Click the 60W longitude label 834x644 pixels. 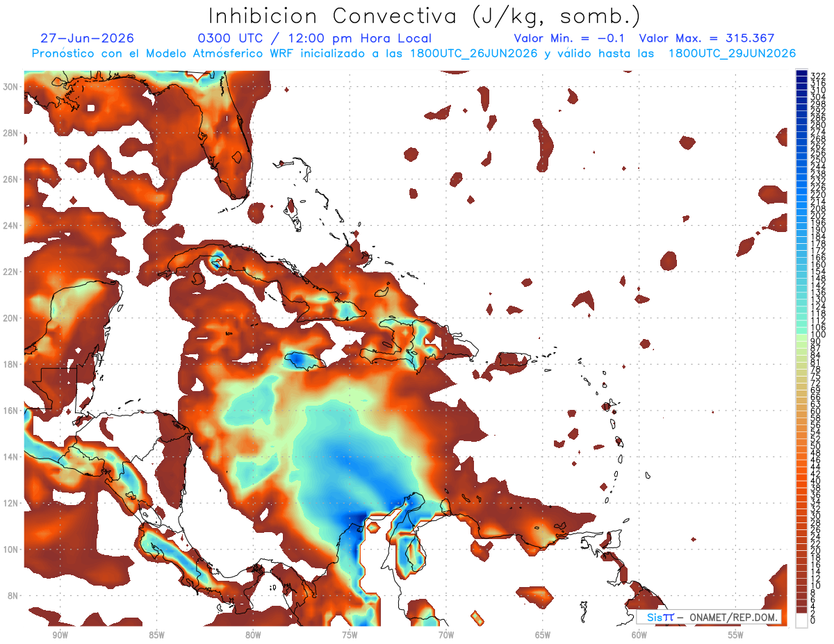tap(639, 635)
